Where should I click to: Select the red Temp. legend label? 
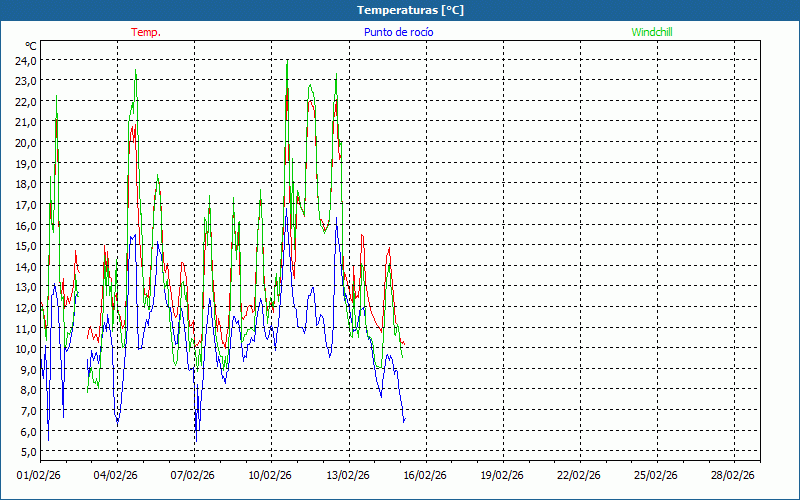(x=146, y=32)
